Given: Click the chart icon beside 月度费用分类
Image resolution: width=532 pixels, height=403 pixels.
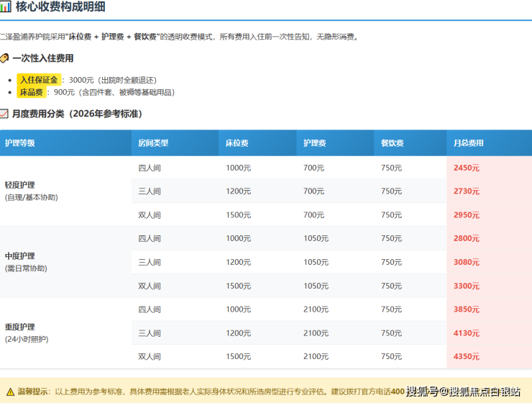Looking at the screenshot, I should coord(4,114).
